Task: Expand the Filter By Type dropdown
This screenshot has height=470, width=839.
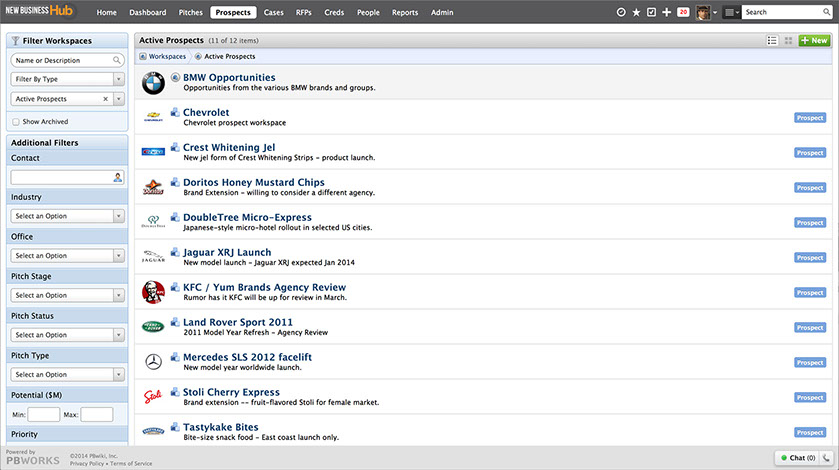Action: [67, 80]
